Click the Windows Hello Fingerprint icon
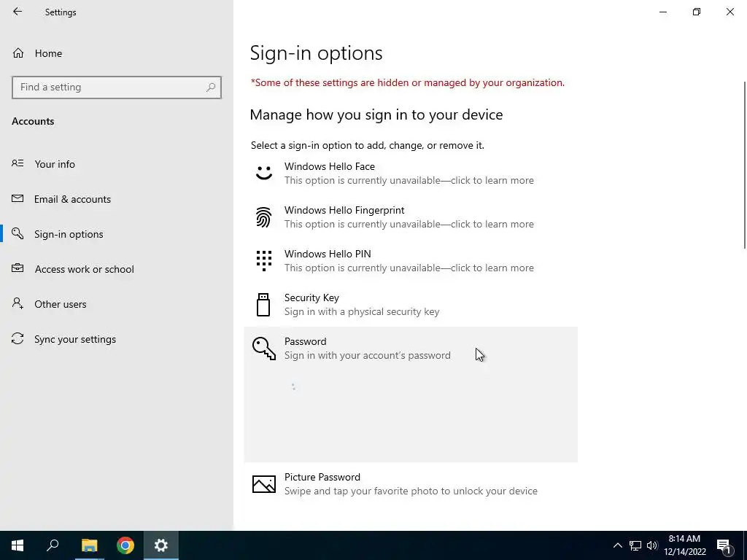This screenshot has width=747, height=560. (264, 217)
